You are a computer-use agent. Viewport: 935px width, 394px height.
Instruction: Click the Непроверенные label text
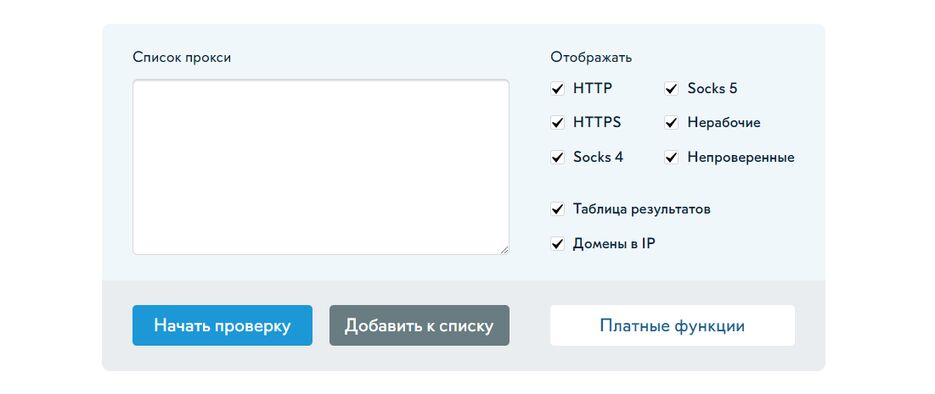click(x=741, y=157)
